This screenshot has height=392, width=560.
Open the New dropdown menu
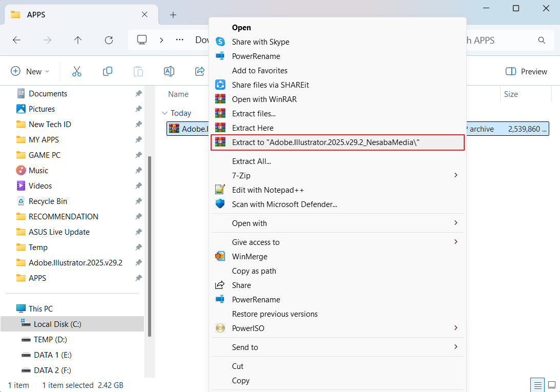(x=30, y=71)
